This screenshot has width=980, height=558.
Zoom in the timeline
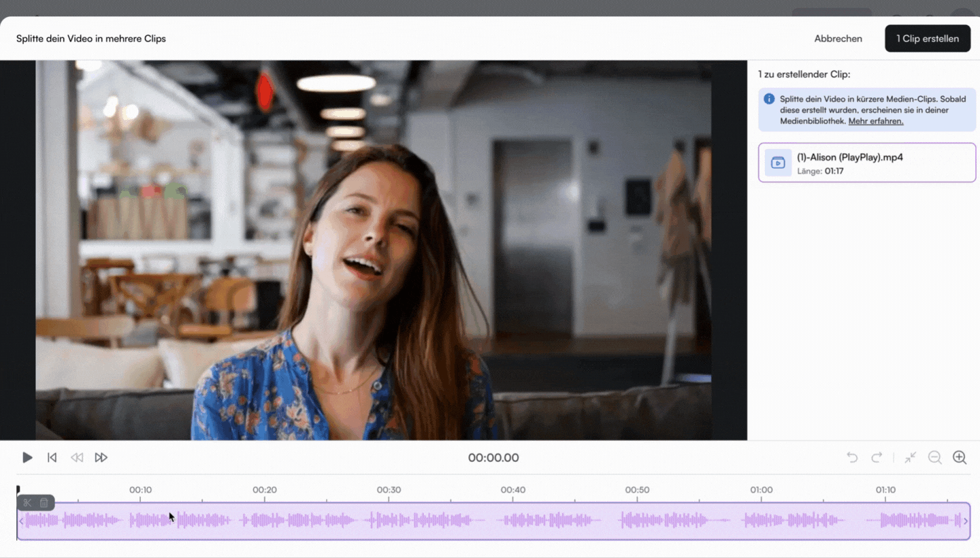pyautogui.click(x=960, y=457)
